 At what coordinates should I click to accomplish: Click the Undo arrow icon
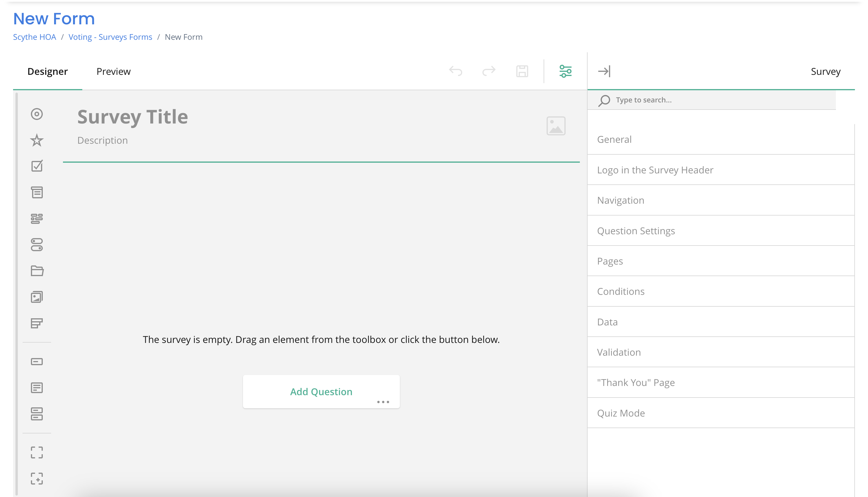455,71
